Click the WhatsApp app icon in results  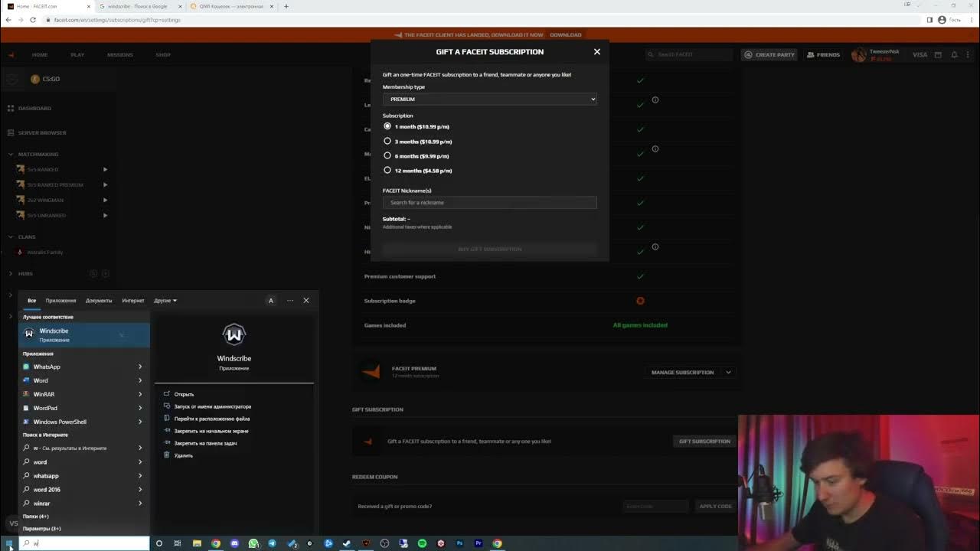tap(26, 367)
